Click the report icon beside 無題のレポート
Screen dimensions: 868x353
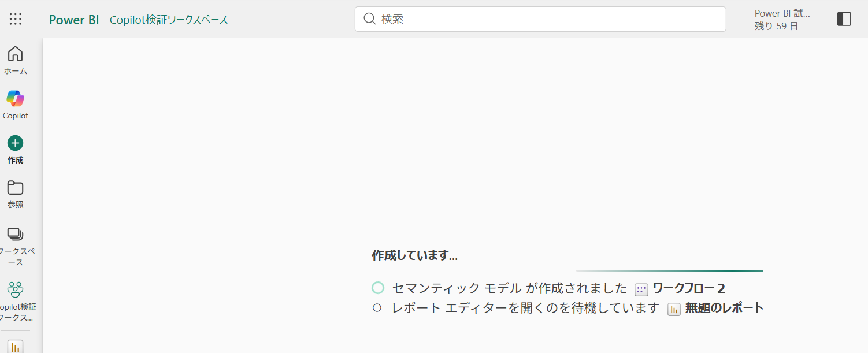pyautogui.click(x=674, y=309)
